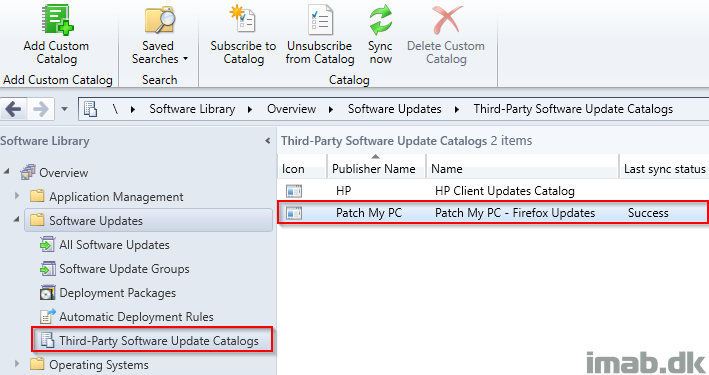Click Unsubscribe from Catalog ribbon icon

tap(320, 19)
